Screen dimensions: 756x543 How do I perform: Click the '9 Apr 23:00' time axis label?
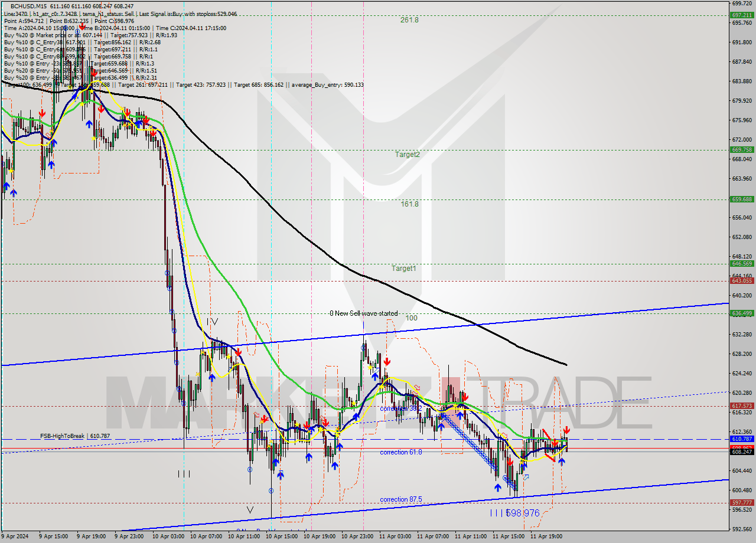click(129, 537)
